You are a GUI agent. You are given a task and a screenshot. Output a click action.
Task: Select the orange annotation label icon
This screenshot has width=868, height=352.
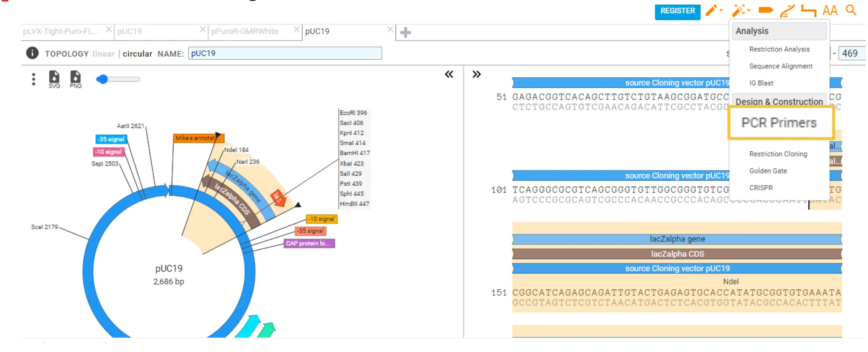coord(766,10)
